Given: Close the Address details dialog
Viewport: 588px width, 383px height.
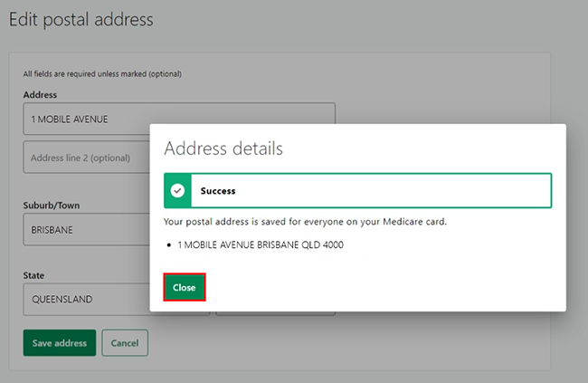Looking at the screenshot, I should (185, 287).
